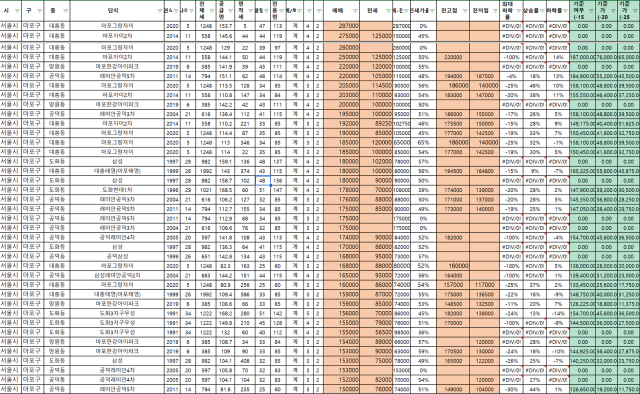Open the 동 column filter dropdown
The width and height of the screenshot is (640, 394).
pos(66,11)
